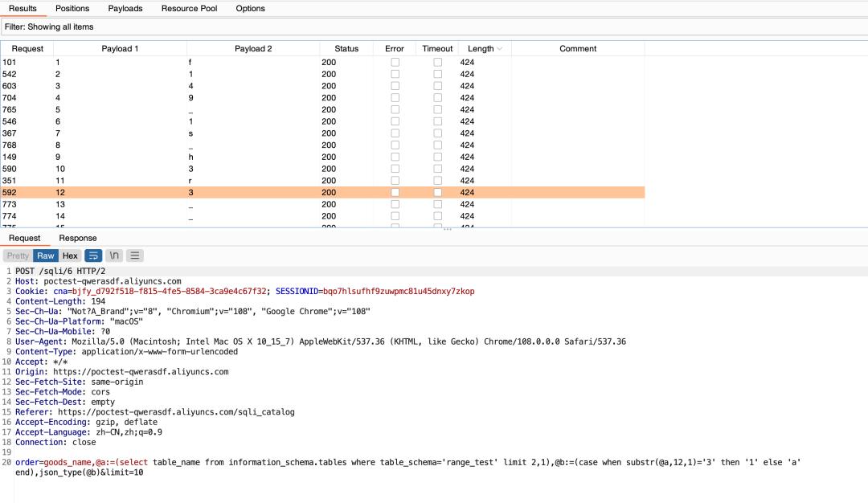
Task: Click the POST /sqli/6 HTTP/2 request line
Action: tap(60, 271)
